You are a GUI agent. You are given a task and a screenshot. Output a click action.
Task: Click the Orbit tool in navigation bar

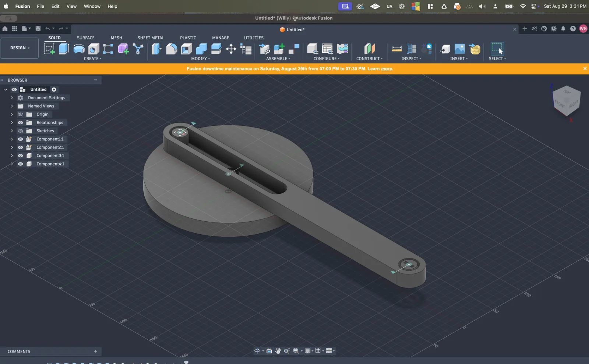pyautogui.click(x=257, y=351)
